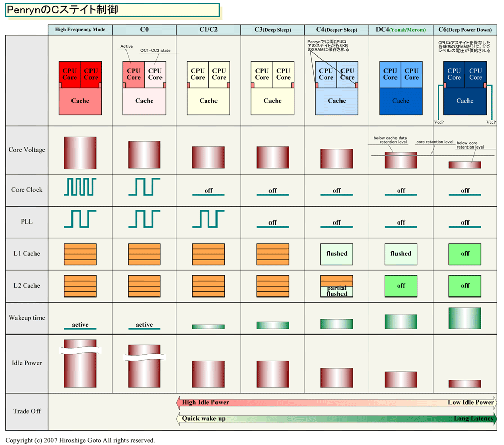504x445 pixels.
Task: Select the CPU diagram in the C3 Deep Sleep column
Action: [x=273, y=88]
